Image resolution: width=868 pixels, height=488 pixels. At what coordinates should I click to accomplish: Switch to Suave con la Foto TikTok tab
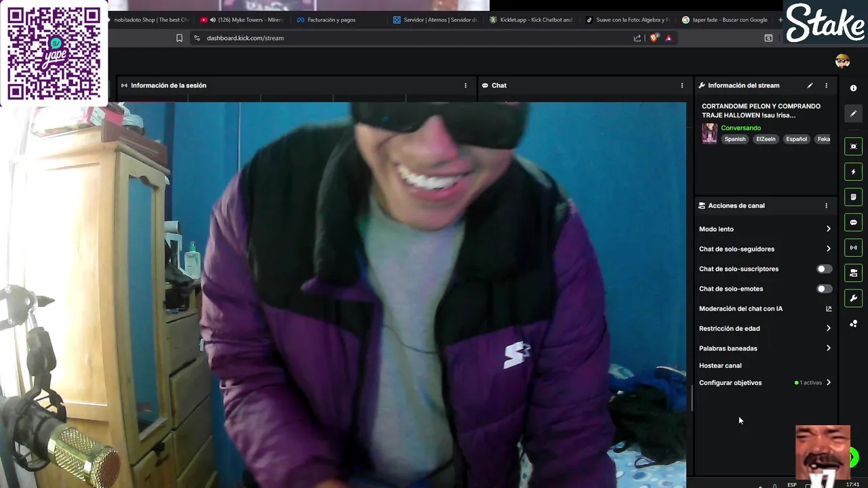tap(629, 20)
